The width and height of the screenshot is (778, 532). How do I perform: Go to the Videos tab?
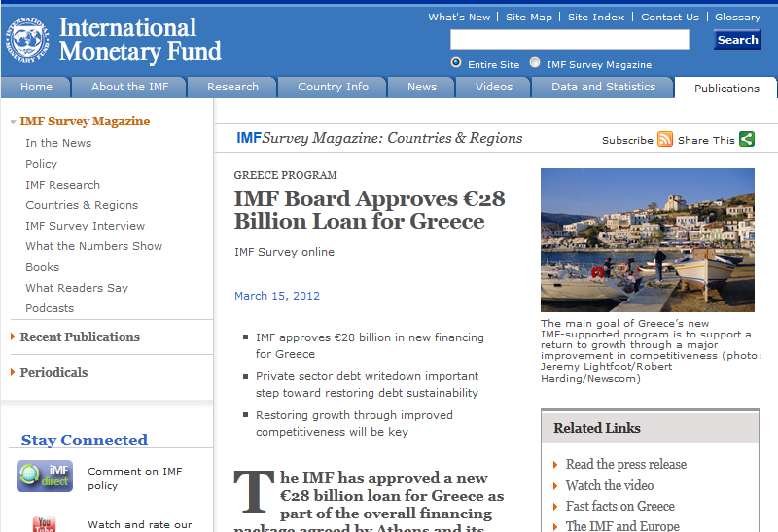[x=494, y=87]
